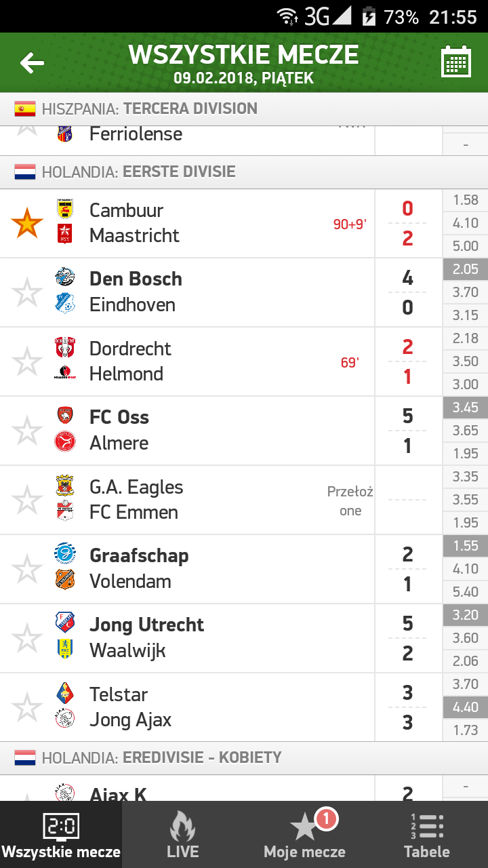This screenshot has height=868, width=488.
Task: Tap the Holandia Eerste Divisie league header
Action: coord(244,172)
